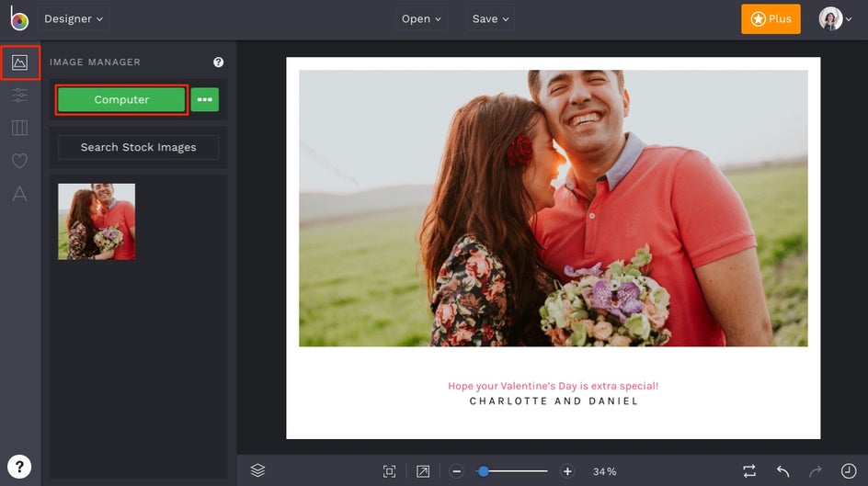Open the Text tool sidebar icon
The width and height of the screenshot is (868, 486).
tap(19, 194)
